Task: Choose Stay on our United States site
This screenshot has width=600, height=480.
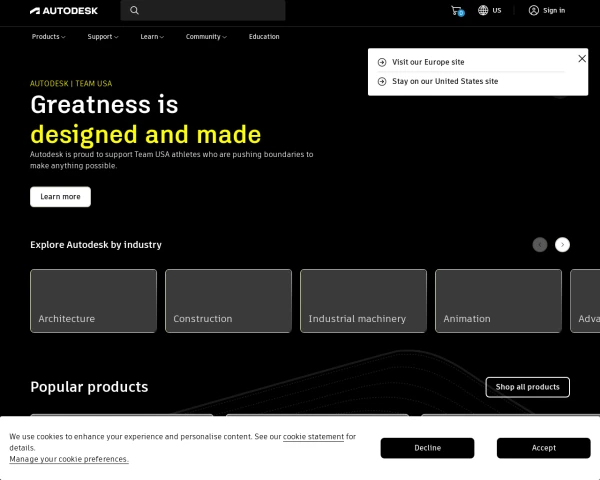Action: [x=445, y=81]
